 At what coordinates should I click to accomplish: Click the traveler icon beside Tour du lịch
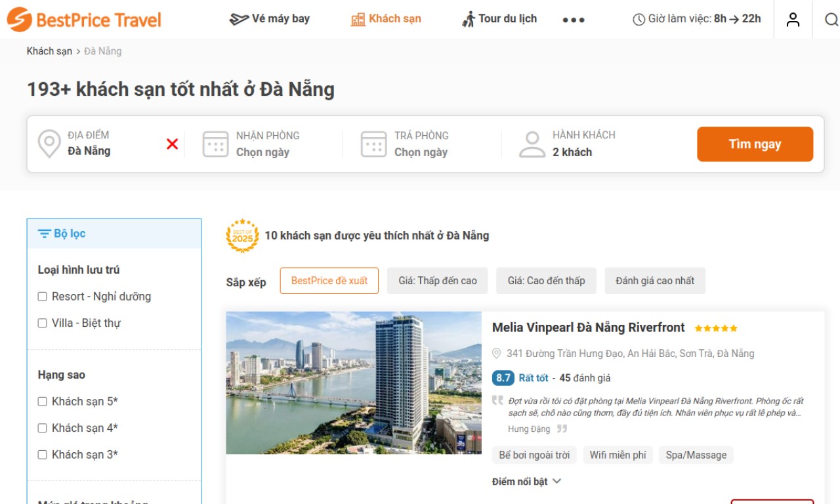(469, 19)
